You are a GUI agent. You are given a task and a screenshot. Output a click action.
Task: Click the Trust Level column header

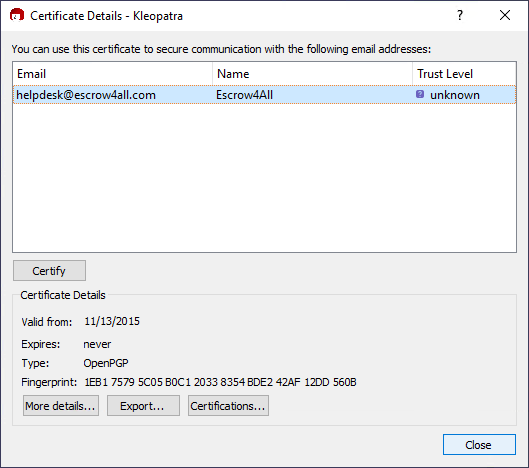click(x=464, y=74)
